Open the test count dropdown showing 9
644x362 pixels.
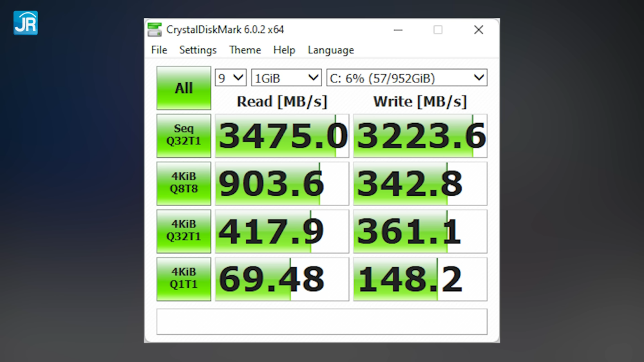point(231,78)
